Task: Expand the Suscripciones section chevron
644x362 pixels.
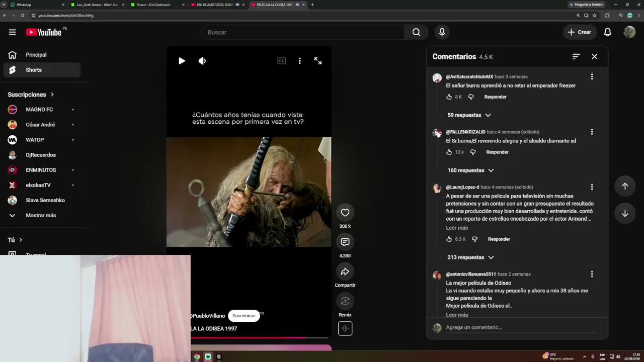Action: (x=52, y=95)
